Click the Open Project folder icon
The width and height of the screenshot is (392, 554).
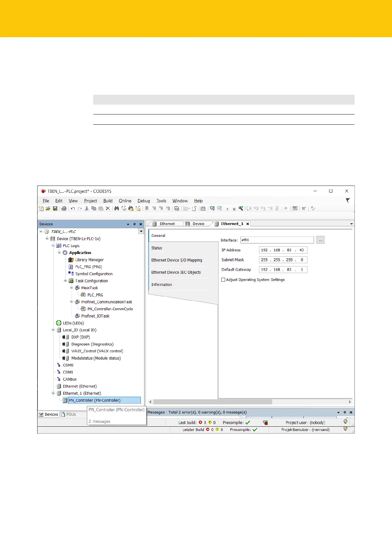point(48,208)
